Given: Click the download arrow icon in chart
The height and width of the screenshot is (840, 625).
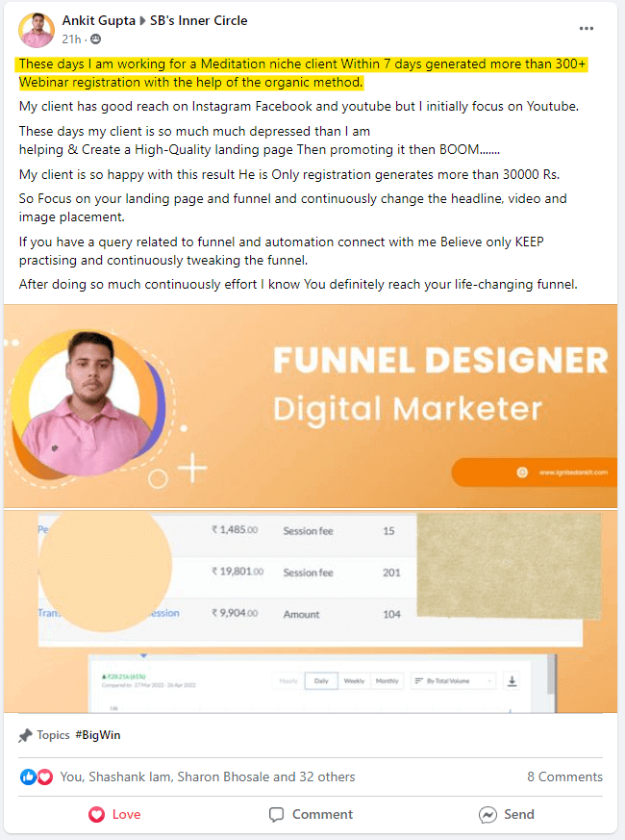Looking at the screenshot, I should point(512,681).
